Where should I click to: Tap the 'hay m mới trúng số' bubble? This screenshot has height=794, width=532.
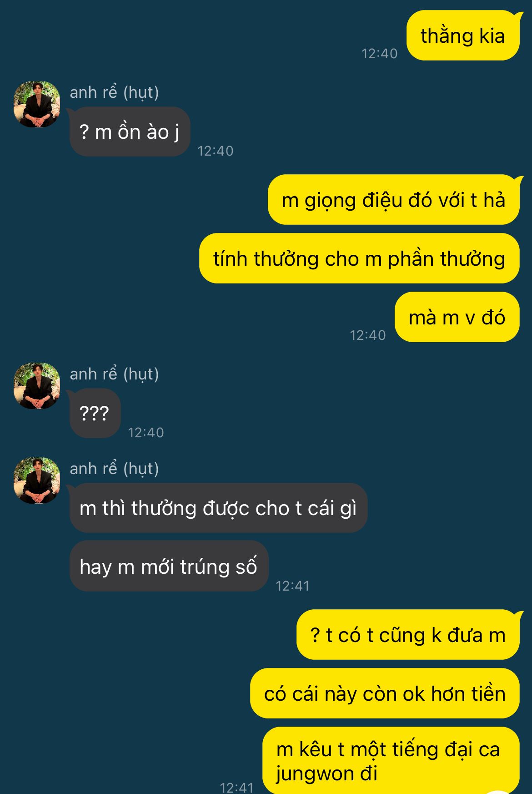pos(169,566)
